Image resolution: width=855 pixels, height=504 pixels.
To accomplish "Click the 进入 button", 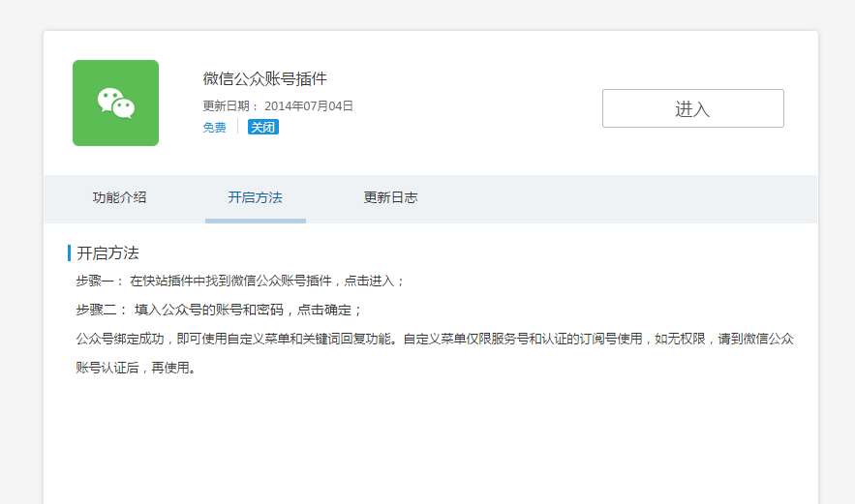I will (693, 108).
